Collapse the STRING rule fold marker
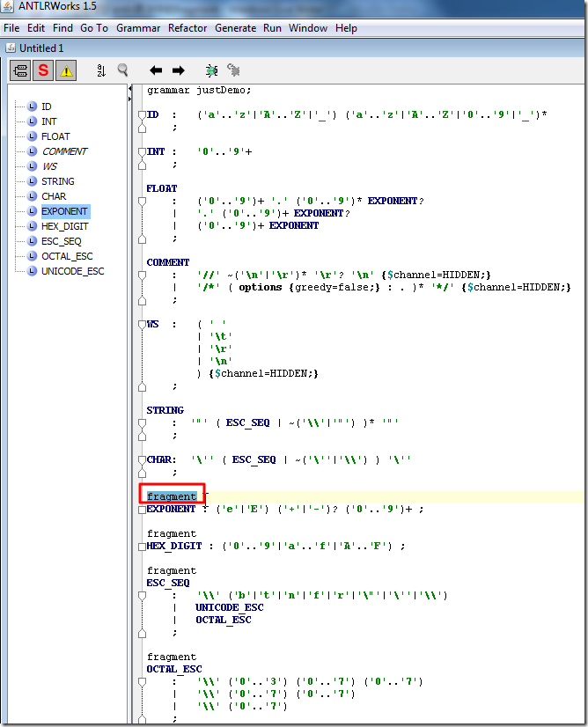Screen dimensions: 588x727 point(143,423)
